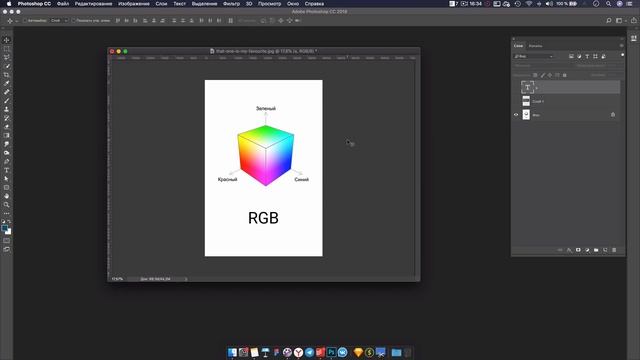Image resolution: width=640 pixels, height=360 pixels.
Task: Toggle layer filtering switch in Layers panel
Action: pos(622,56)
